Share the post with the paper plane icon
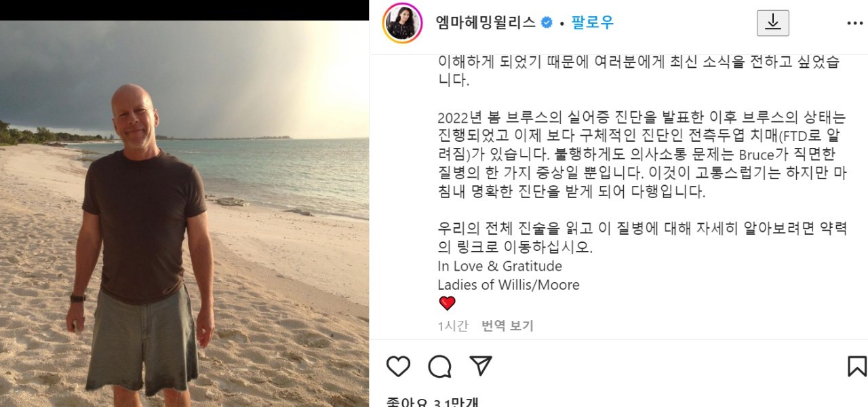Viewport: 868px width, 407px height. click(x=481, y=366)
